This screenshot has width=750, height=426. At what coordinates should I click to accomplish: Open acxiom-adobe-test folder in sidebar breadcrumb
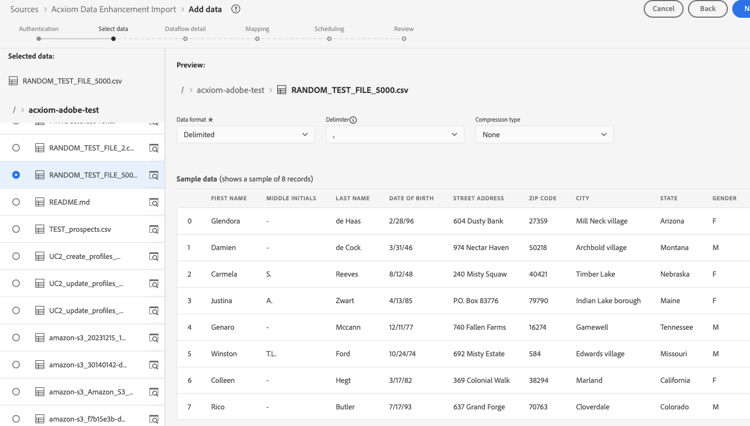(64, 110)
